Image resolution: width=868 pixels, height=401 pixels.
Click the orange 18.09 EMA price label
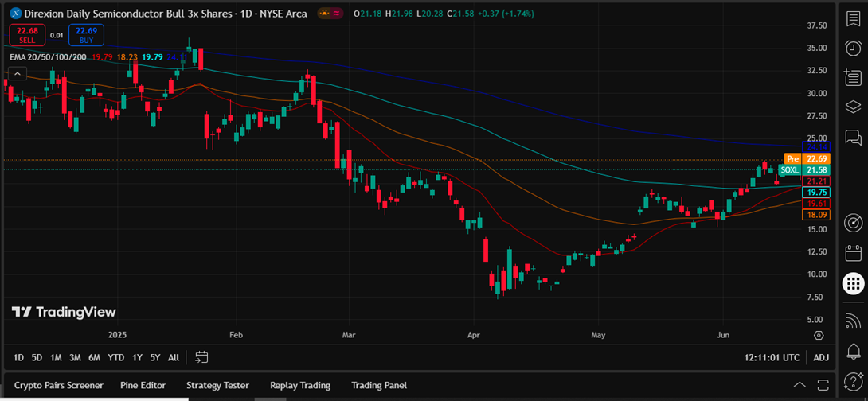[815, 215]
